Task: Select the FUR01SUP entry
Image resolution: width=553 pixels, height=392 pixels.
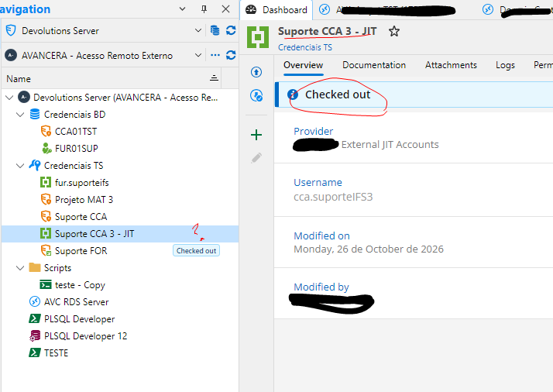Action: click(77, 149)
